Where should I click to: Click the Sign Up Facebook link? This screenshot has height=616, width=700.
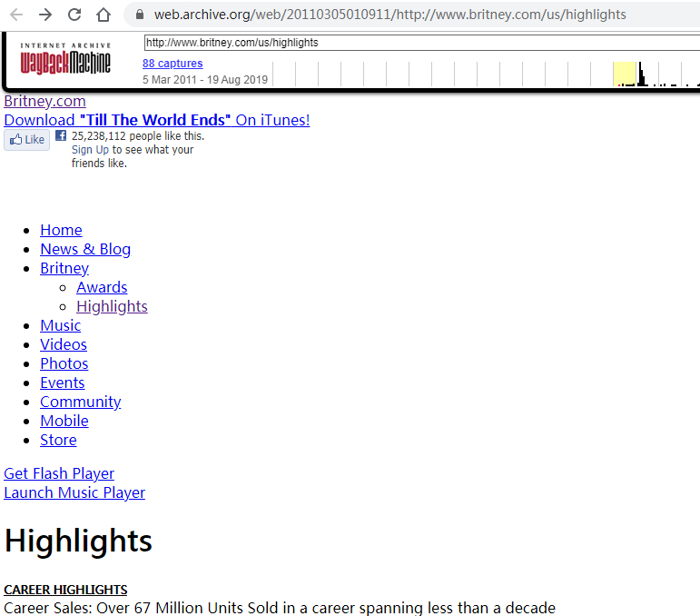[90, 150]
